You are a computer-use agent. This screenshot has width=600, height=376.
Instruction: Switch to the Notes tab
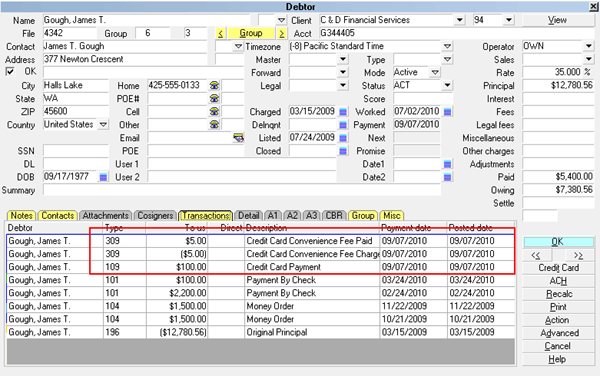point(21,216)
